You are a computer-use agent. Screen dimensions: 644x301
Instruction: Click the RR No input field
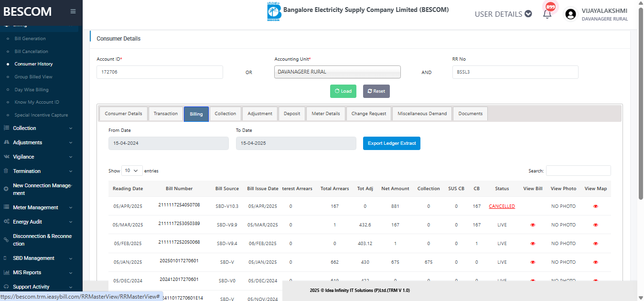[515, 72]
